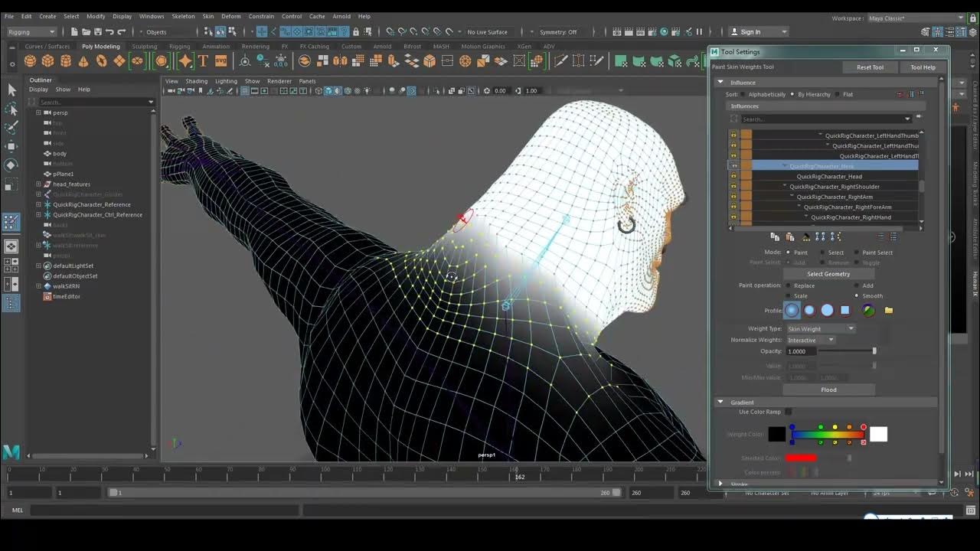Set Mode to Paint Select
Screen dimensions: 980x551
[x=857, y=253]
